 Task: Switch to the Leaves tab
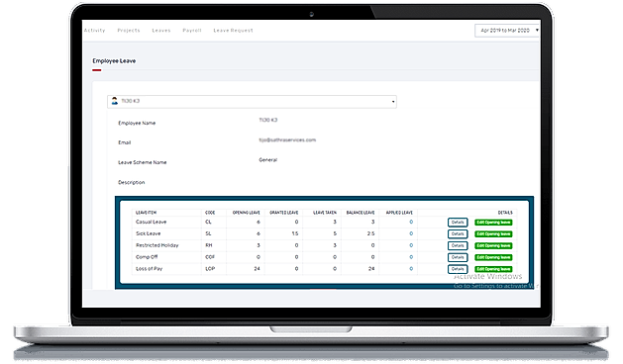click(x=161, y=30)
